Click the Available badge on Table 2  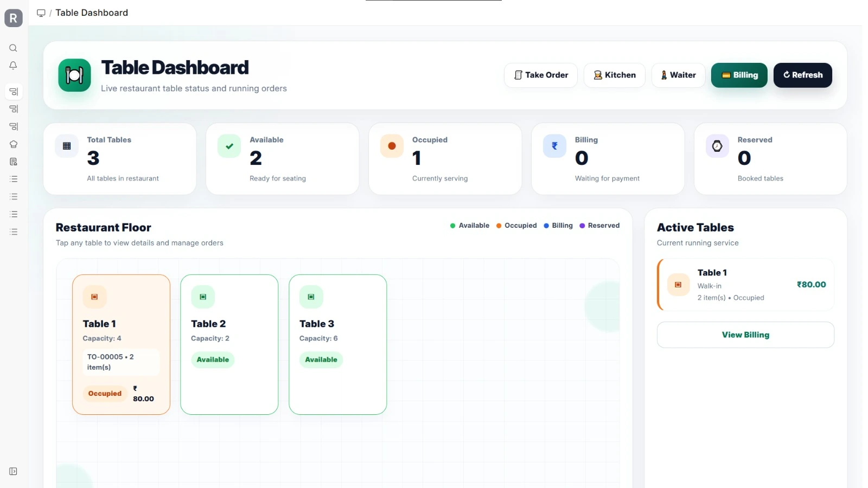[213, 359]
